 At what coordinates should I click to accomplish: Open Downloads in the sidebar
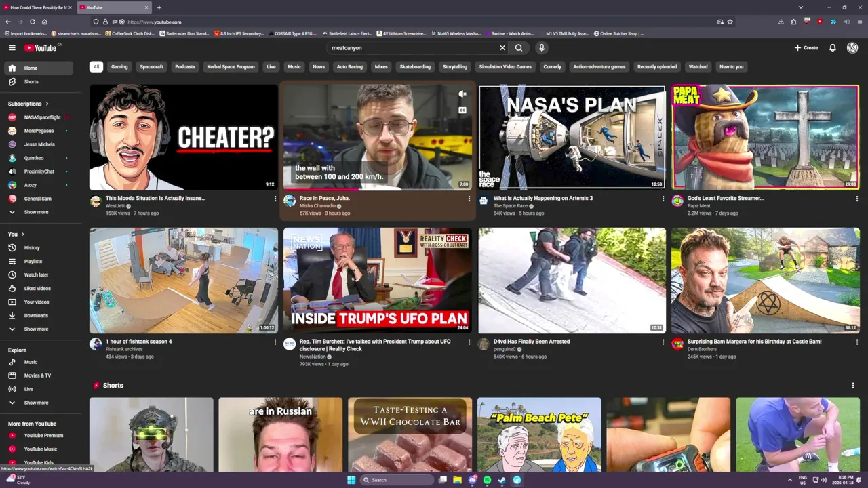point(39,315)
